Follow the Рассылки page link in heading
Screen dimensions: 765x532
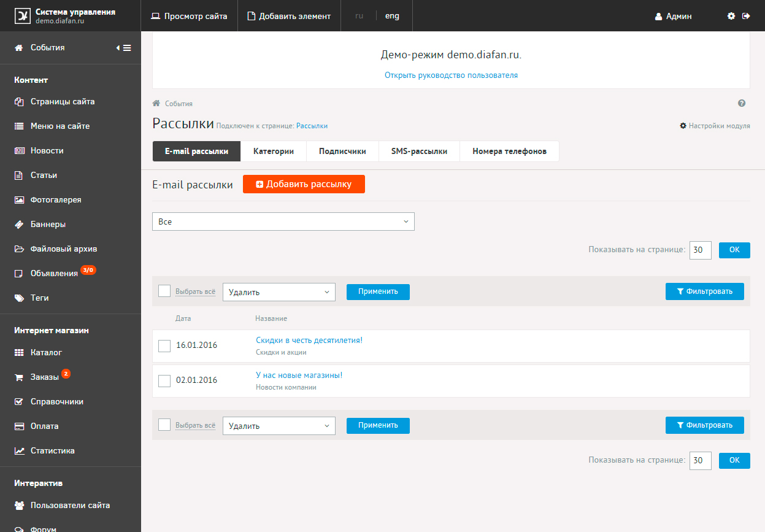click(312, 126)
